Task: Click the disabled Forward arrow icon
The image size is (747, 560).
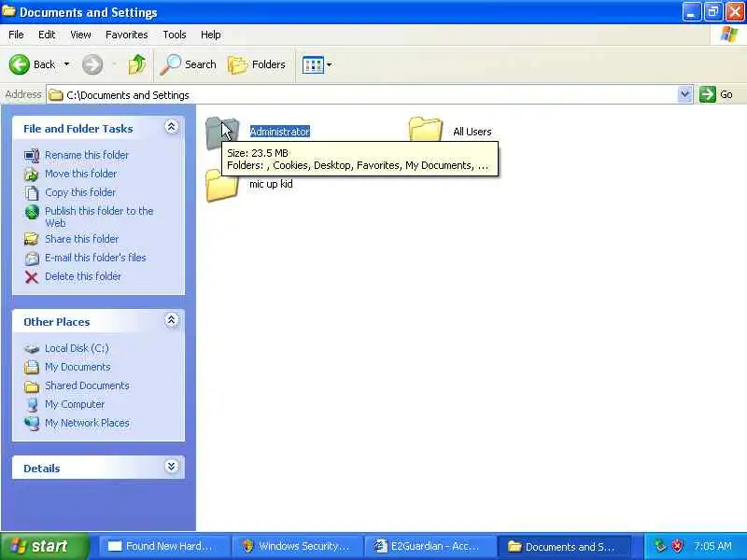Action: click(92, 64)
